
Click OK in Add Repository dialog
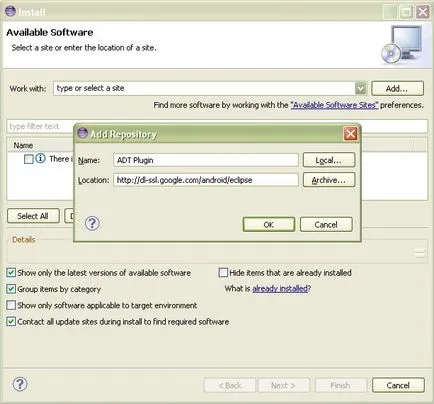(269, 225)
